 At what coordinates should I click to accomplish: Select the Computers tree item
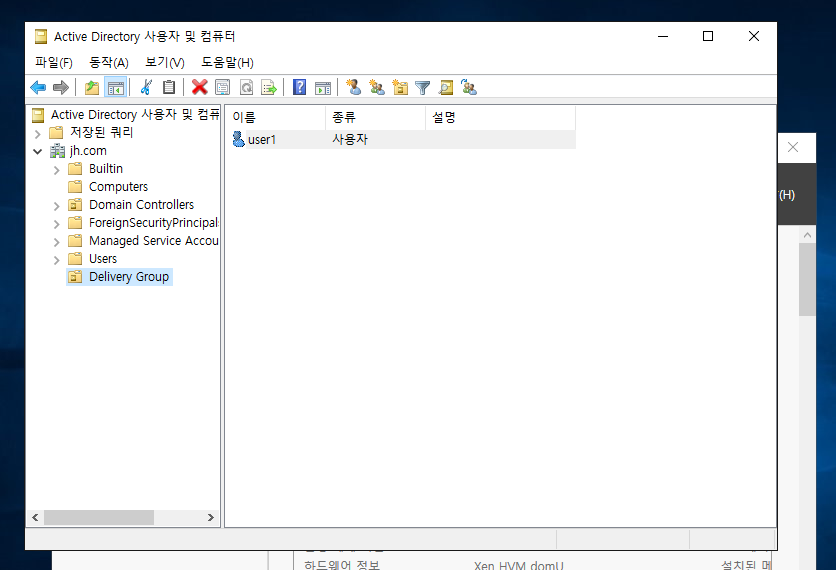click(x=118, y=187)
